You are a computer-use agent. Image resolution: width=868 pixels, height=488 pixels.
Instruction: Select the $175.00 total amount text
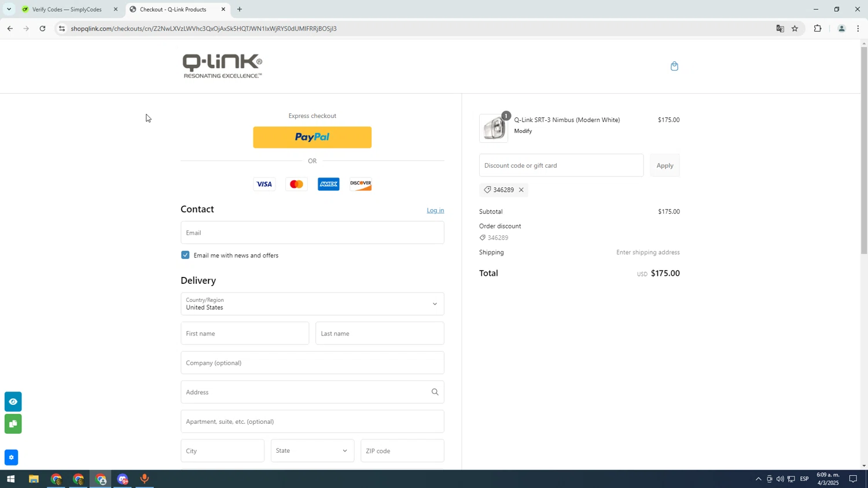[665, 273]
